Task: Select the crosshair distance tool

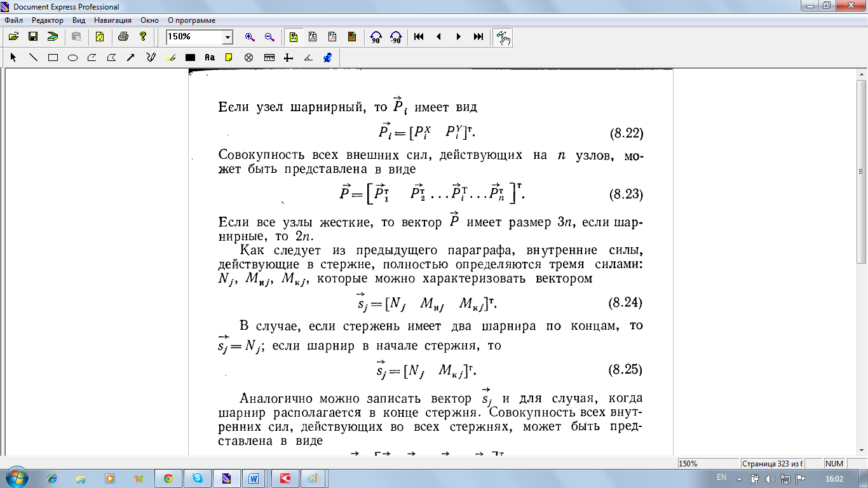Action: (288, 57)
